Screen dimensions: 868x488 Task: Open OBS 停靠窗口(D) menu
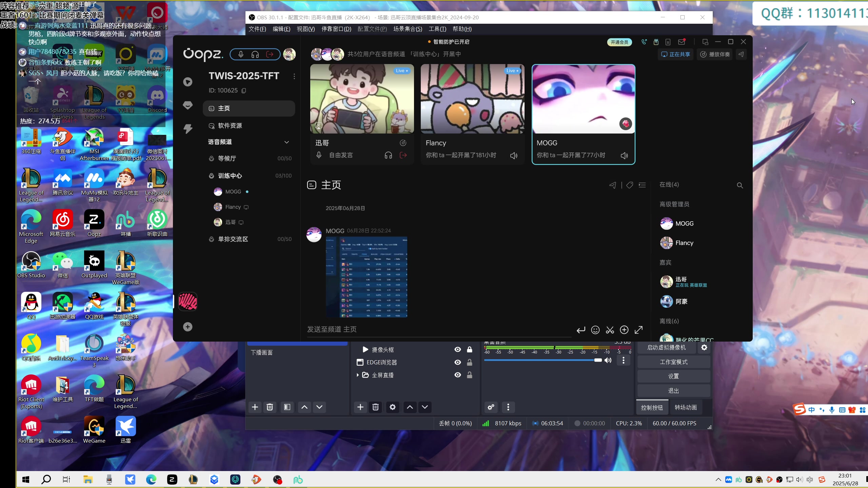click(336, 29)
